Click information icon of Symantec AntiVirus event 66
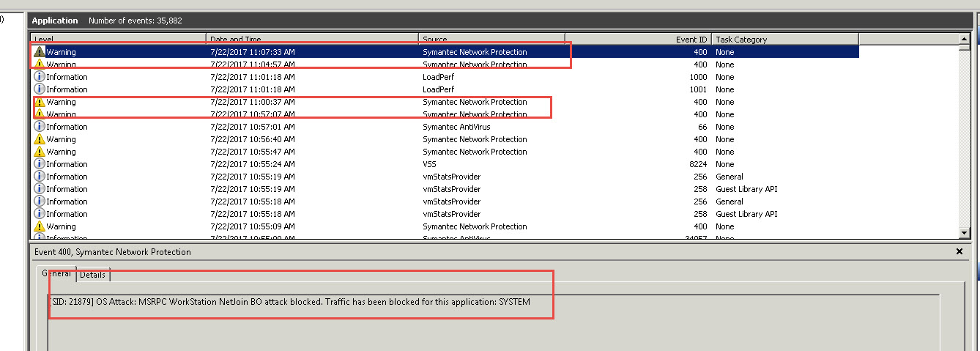The width and height of the screenshot is (980, 351). point(40,127)
